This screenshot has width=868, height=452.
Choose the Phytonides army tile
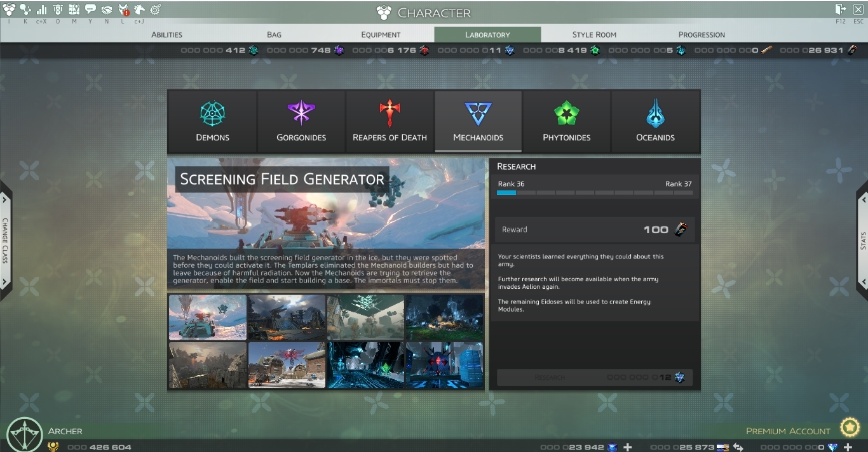pos(567,121)
